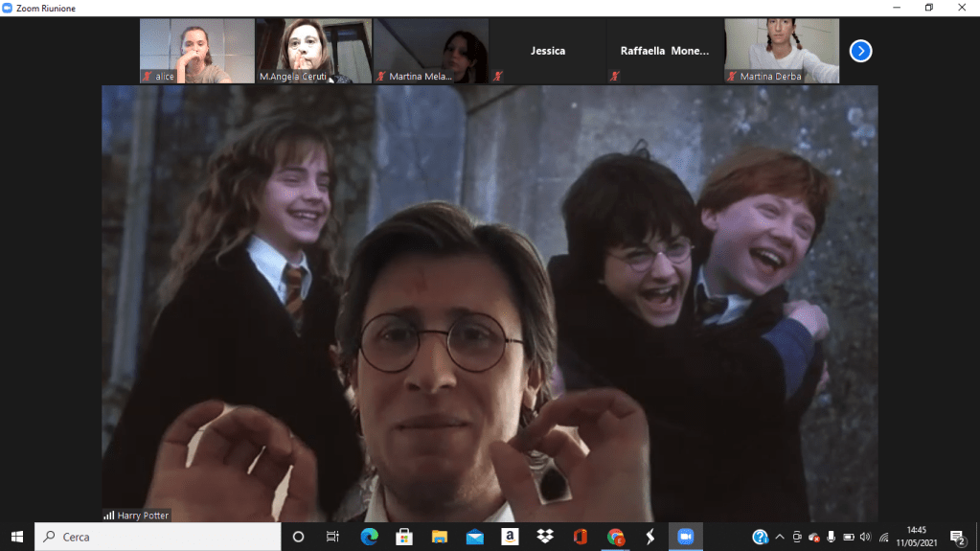Select the Raffaella Mone... participant tile
Viewport: 980px width, 551px height.
pyautogui.click(x=665, y=51)
